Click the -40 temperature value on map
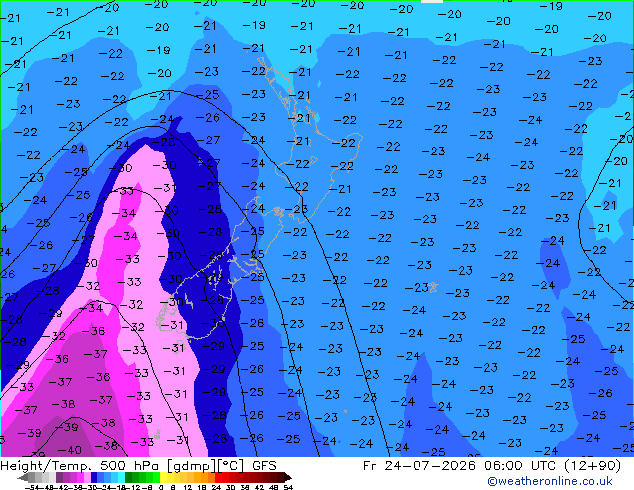The width and height of the screenshot is (634, 490). [x=70, y=450]
